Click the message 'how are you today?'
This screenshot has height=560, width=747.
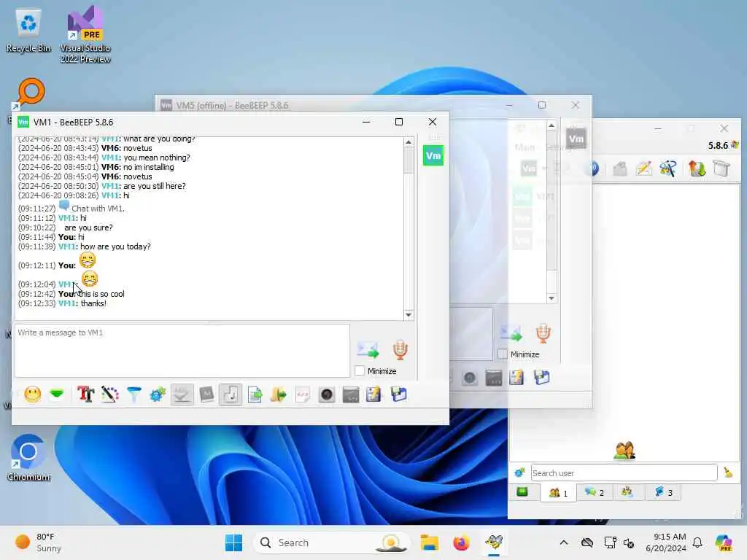click(x=115, y=246)
